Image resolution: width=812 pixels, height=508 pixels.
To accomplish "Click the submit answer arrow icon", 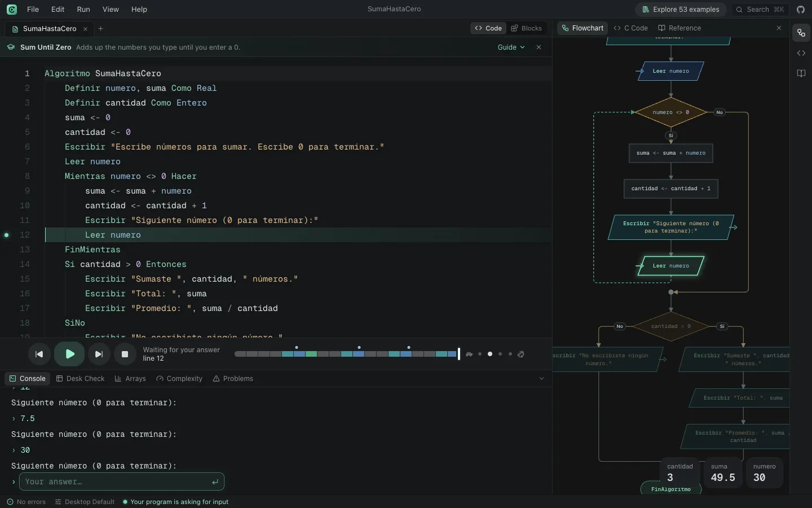I will pos(215,481).
